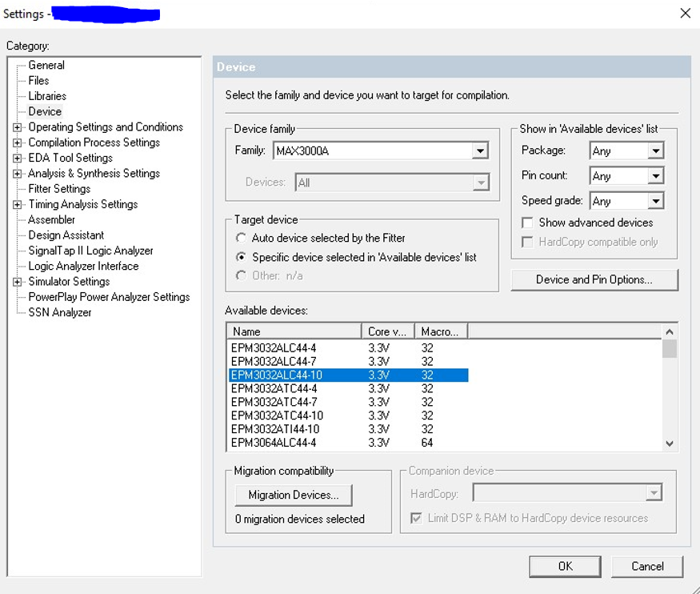This screenshot has width=700, height=594.
Task: Expand Analysis & Synthesis Settings node
Action: [17, 174]
